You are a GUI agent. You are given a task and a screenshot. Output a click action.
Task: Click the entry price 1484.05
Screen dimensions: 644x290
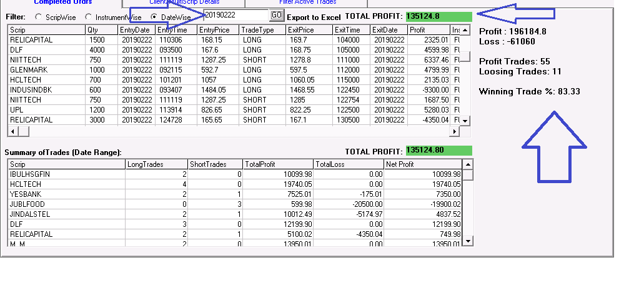(x=214, y=90)
